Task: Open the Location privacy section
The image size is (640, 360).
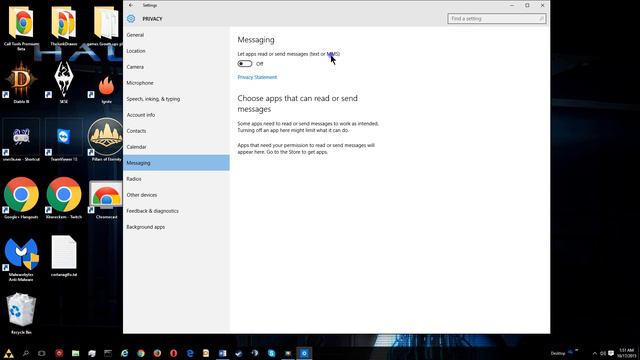Action: [x=176, y=51]
